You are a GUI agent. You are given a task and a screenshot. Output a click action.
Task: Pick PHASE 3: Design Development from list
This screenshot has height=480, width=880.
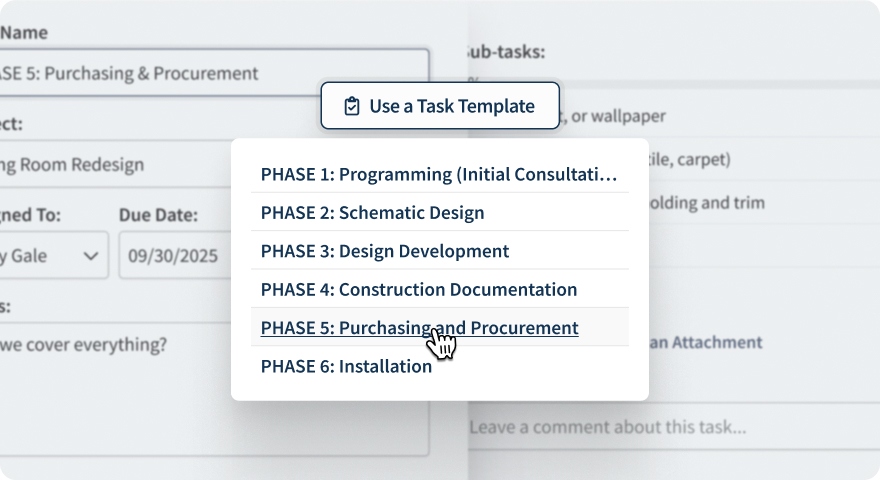385,251
